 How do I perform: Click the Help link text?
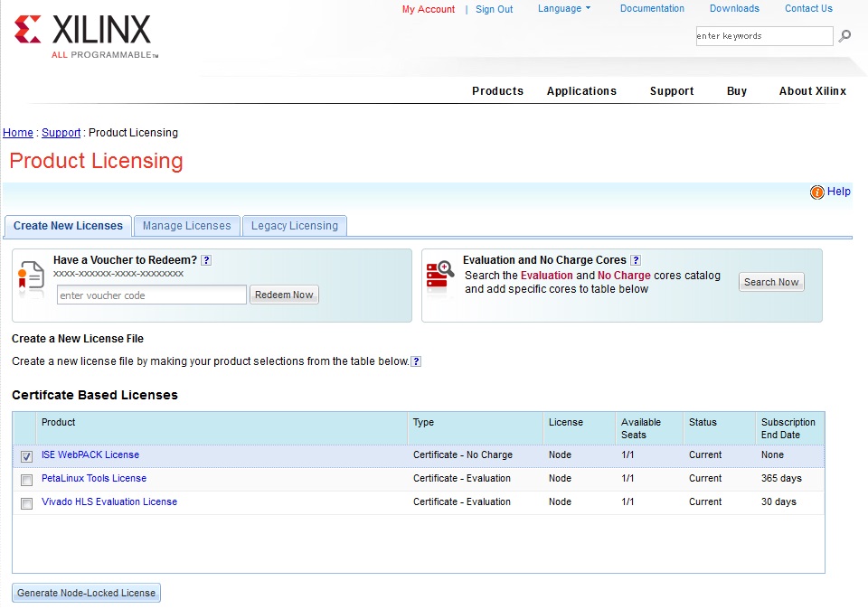[839, 192]
